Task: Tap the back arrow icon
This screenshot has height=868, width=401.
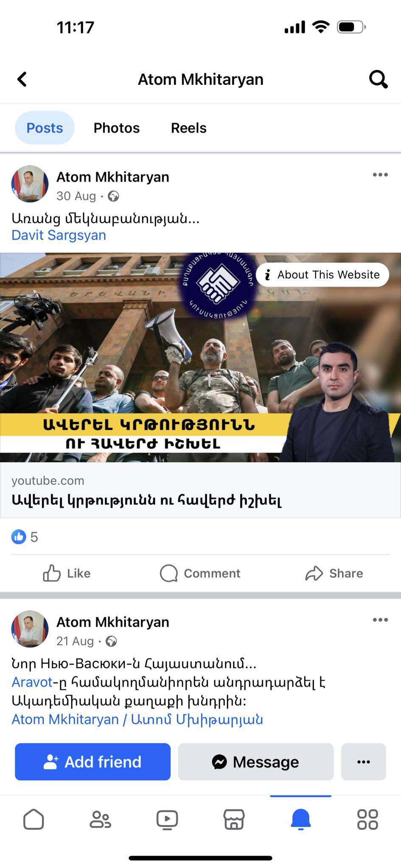Action: [x=22, y=79]
